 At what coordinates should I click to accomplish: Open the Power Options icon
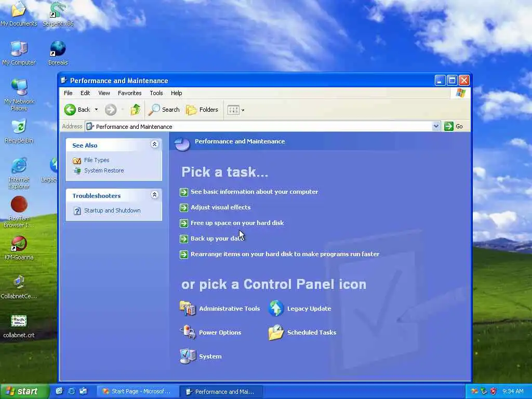pos(210,332)
